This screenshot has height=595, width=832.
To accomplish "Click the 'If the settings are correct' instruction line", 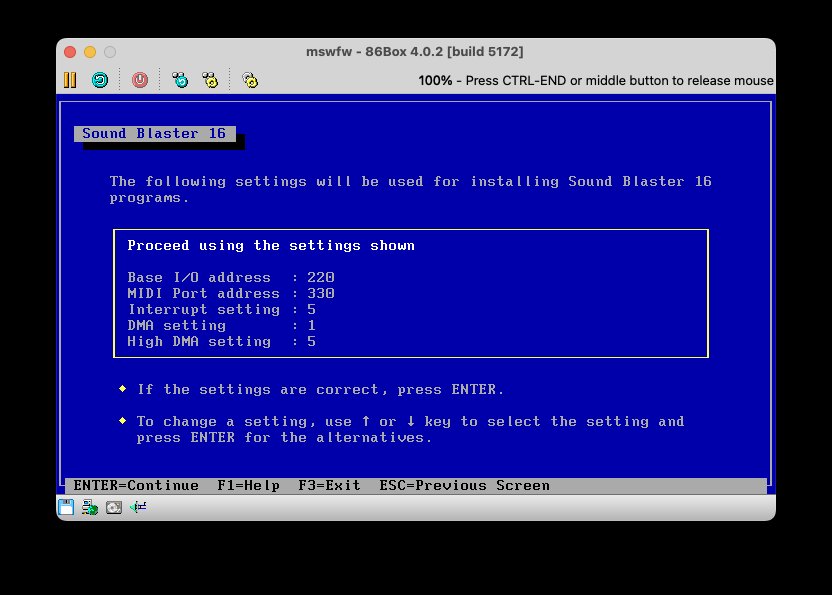I will (320, 389).
